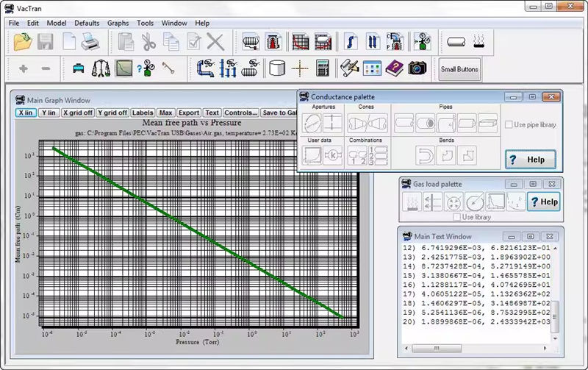Click the Export graph button
This screenshot has width=588, height=370.
click(189, 113)
